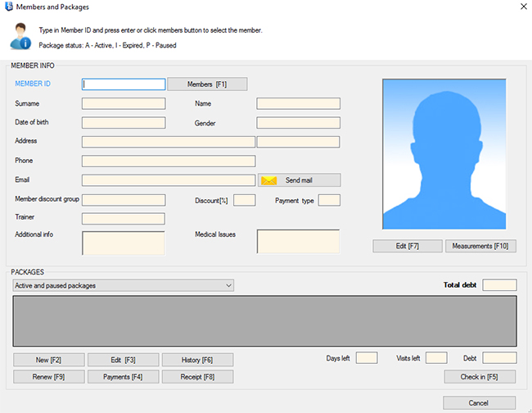Viewport: 532px width, 413px height.
Task: Create a new package with New [F2]
Action: (x=48, y=360)
